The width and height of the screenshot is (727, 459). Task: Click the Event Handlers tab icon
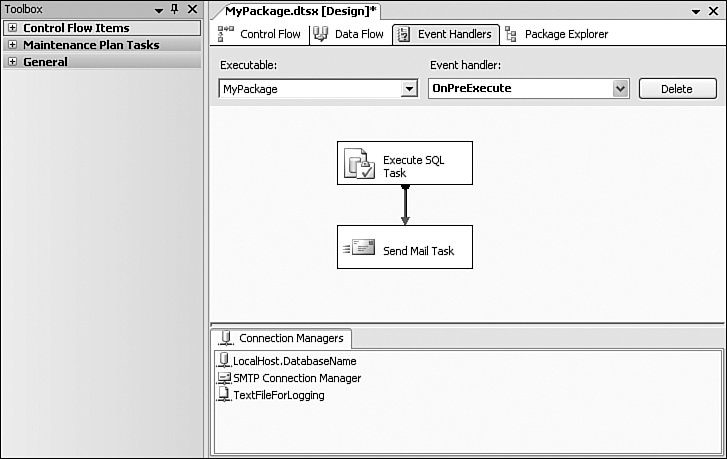click(403, 34)
